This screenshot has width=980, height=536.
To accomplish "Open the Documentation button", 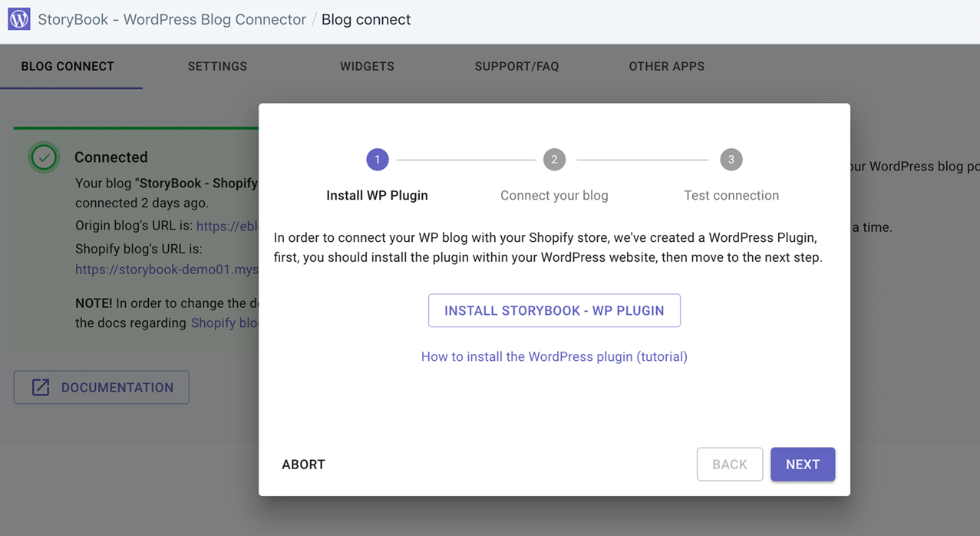I will coord(101,388).
